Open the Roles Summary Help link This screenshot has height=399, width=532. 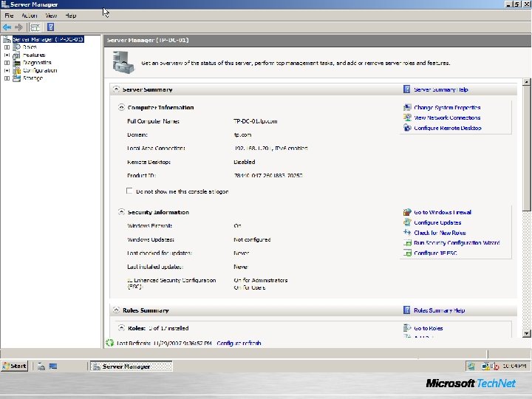point(440,310)
